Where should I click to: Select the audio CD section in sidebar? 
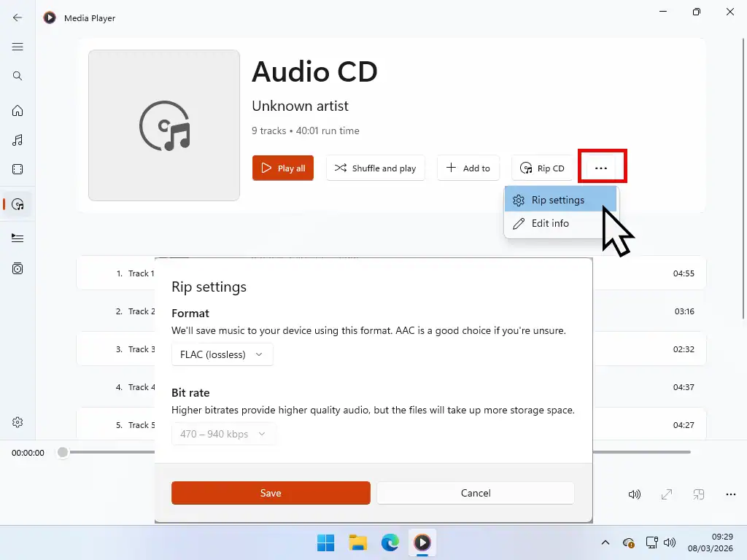pos(18,204)
